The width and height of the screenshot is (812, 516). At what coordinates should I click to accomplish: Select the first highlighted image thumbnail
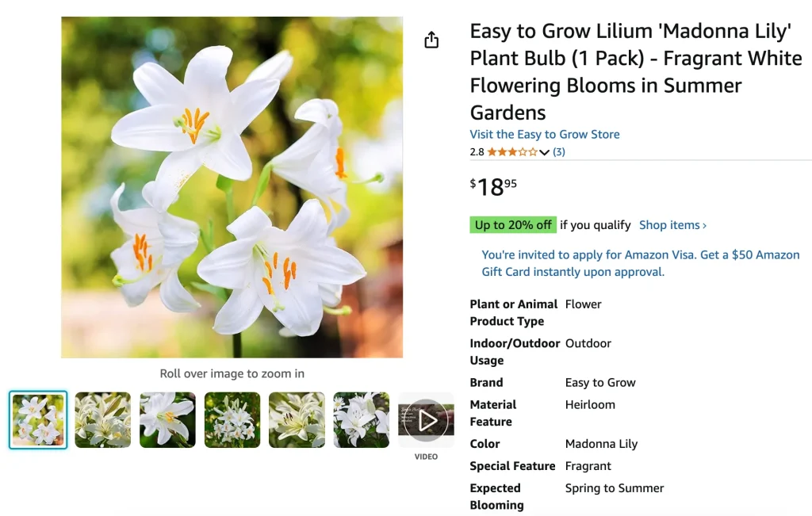pyautogui.click(x=38, y=420)
